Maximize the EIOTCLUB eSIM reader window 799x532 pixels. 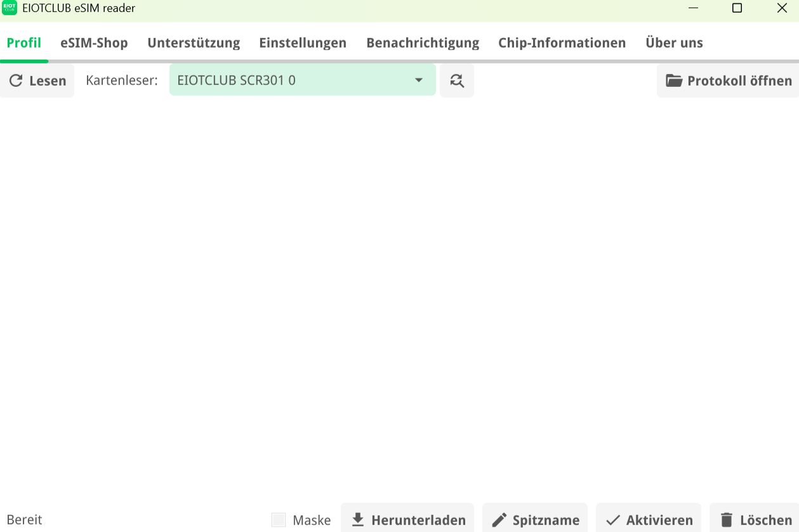737,8
